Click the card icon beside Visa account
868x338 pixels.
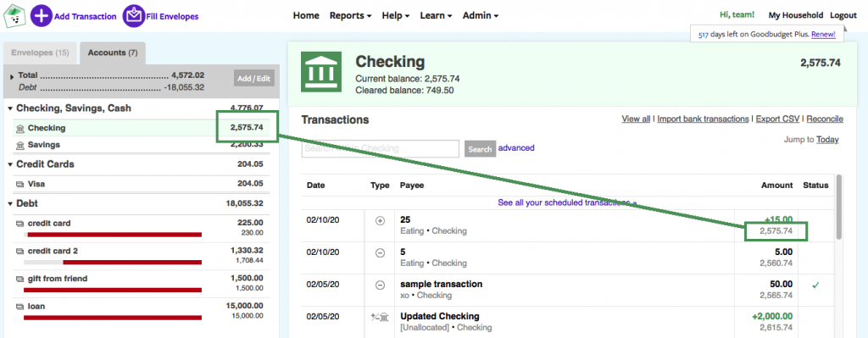coord(20,184)
